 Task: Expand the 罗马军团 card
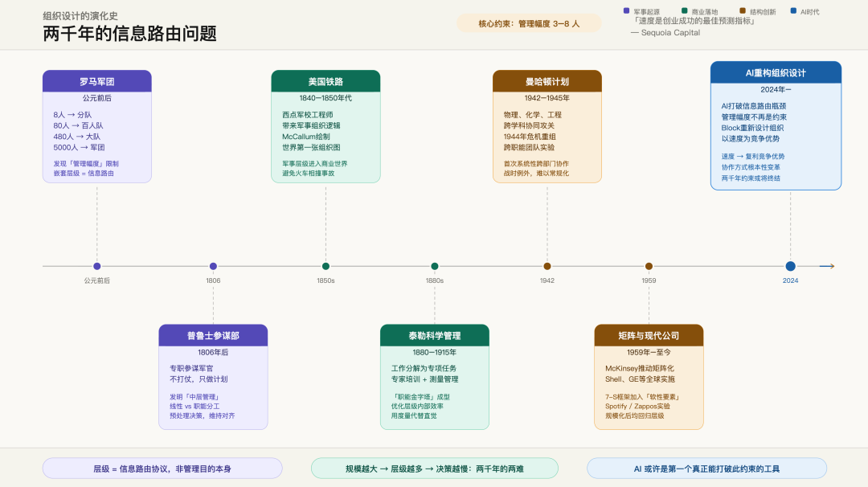tap(96, 81)
